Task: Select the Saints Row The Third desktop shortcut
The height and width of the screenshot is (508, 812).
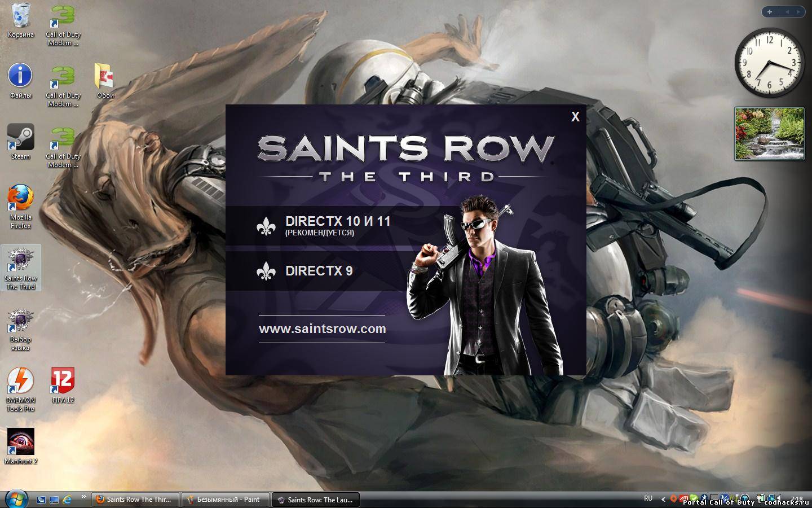Action: [x=21, y=268]
